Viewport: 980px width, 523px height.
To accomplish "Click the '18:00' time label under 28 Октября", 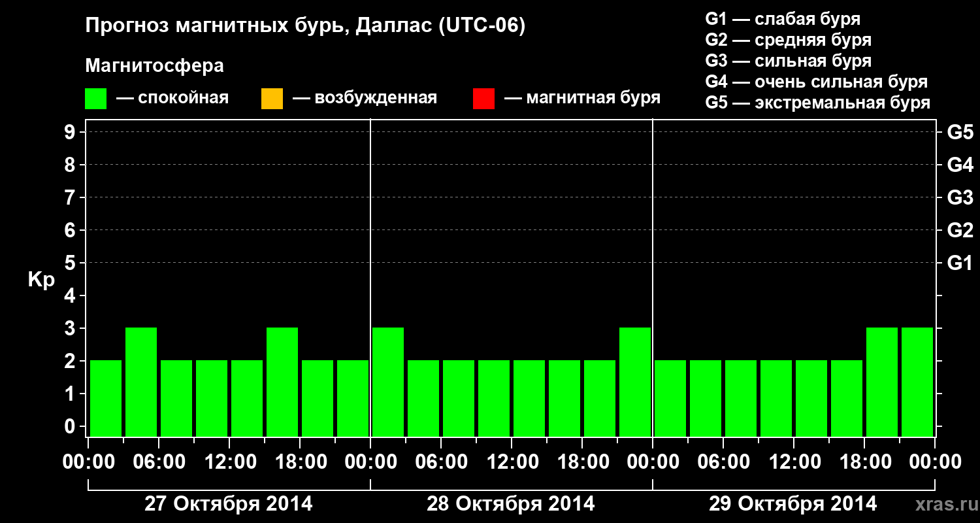I will 582,462.
